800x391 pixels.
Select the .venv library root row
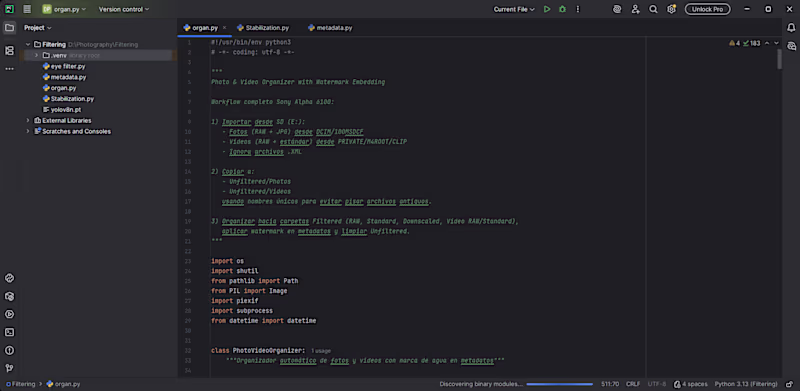pyautogui.click(x=98, y=55)
